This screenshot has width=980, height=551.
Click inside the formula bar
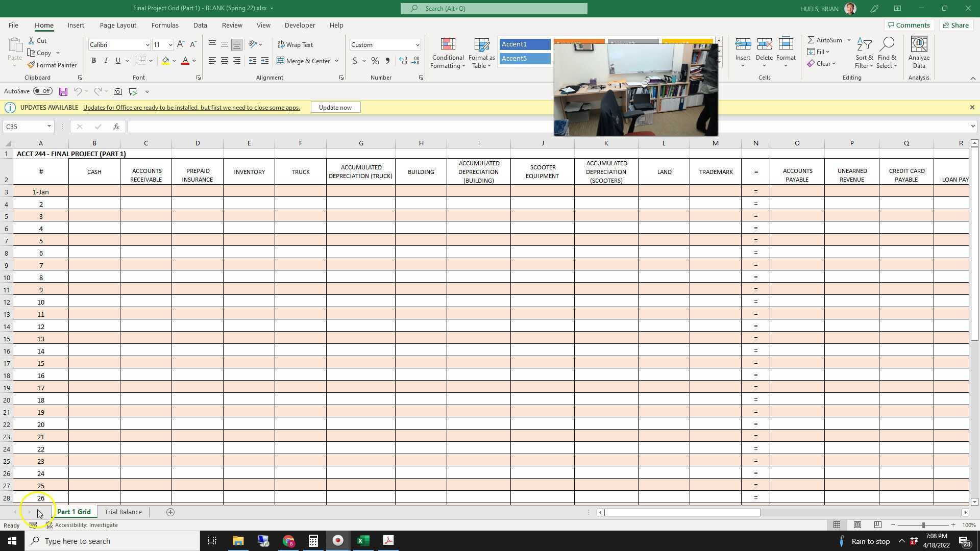(x=357, y=126)
